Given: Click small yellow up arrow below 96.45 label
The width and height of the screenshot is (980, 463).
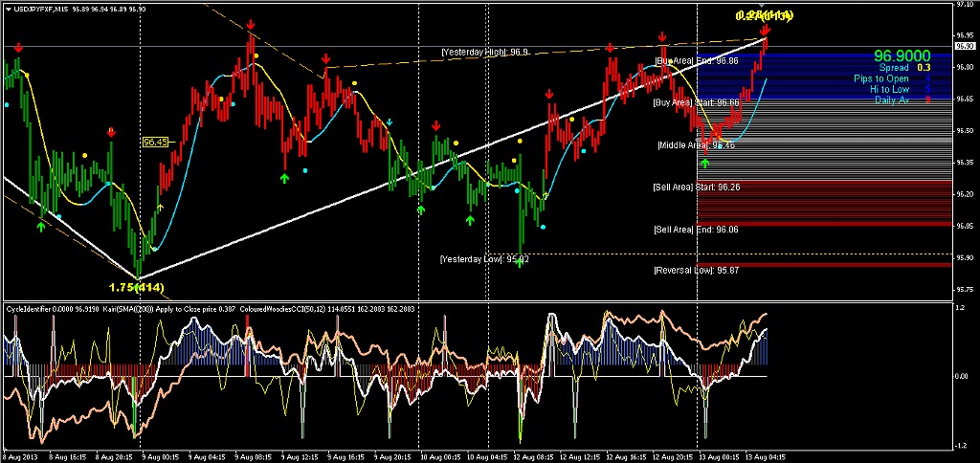Looking at the screenshot, I should 161,206.
